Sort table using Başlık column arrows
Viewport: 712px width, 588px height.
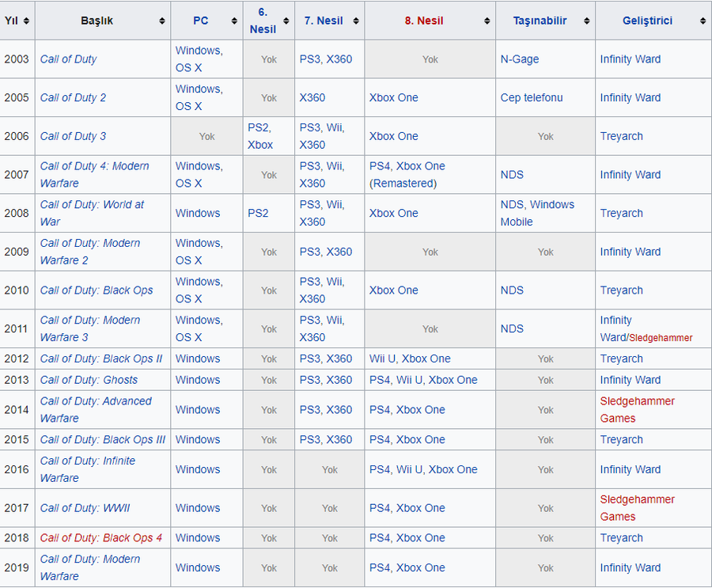[x=162, y=21]
